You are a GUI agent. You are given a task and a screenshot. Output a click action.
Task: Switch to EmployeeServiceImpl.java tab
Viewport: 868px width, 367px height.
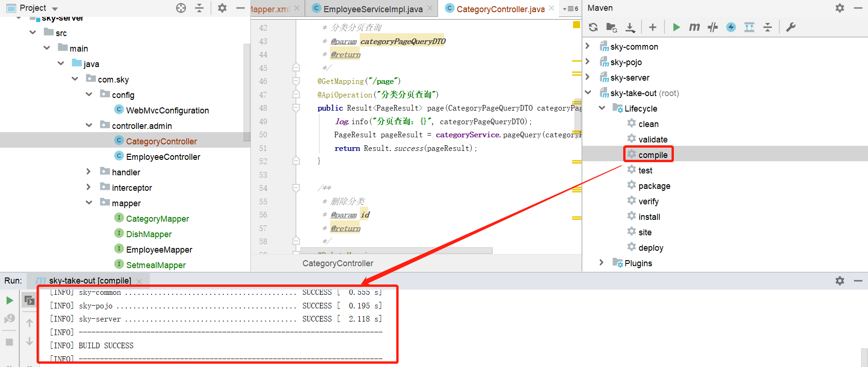coord(373,9)
